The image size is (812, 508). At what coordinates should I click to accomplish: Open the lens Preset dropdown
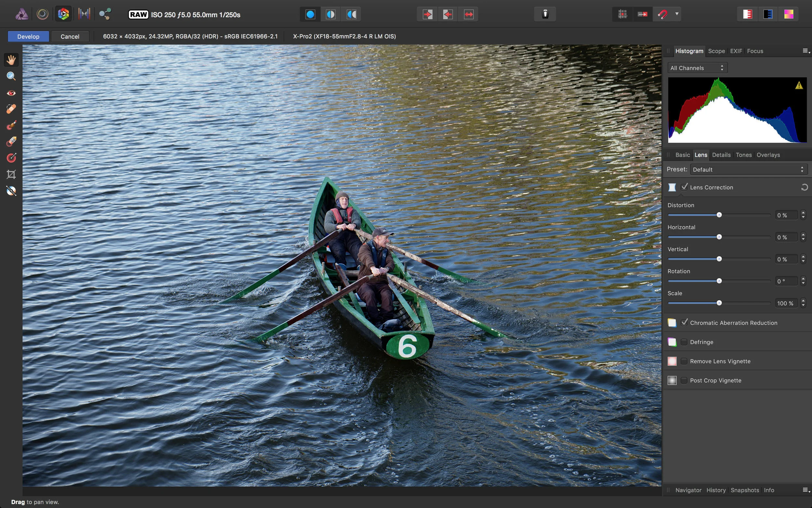(749, 169)
